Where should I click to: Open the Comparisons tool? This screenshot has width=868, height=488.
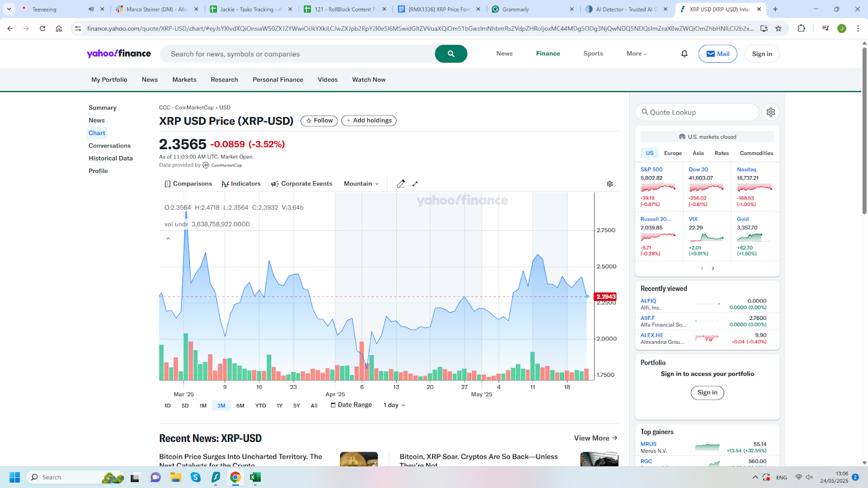(x=188, y=184)
